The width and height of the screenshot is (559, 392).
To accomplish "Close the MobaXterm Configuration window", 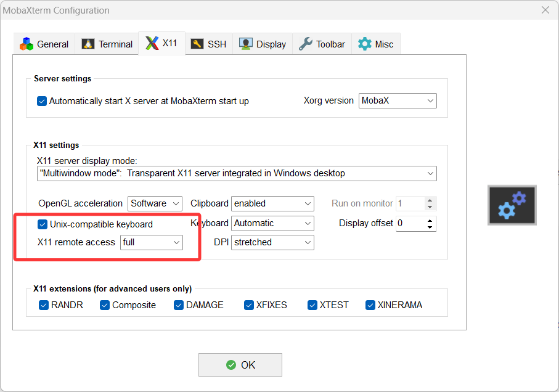I will [545, 10].
